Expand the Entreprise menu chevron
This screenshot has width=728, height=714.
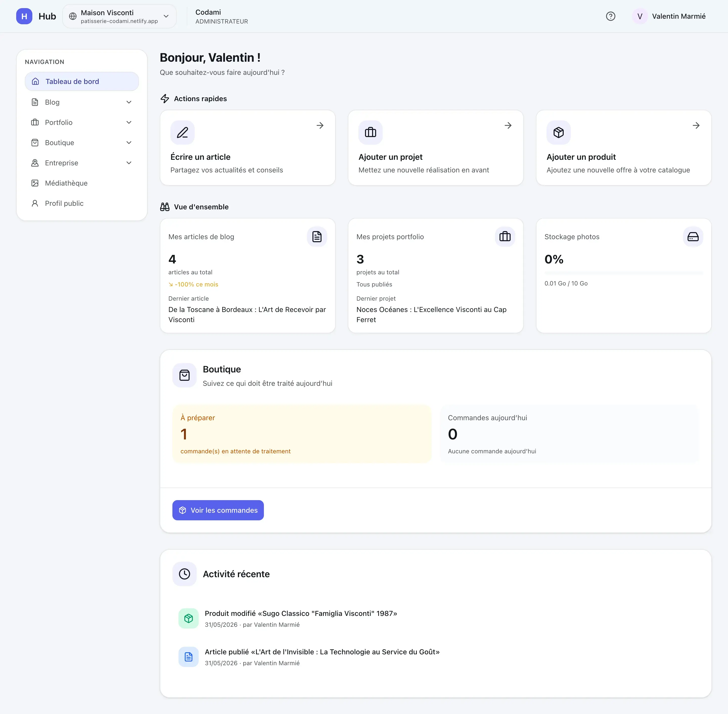pyautogui.click(x=129, y=163)
